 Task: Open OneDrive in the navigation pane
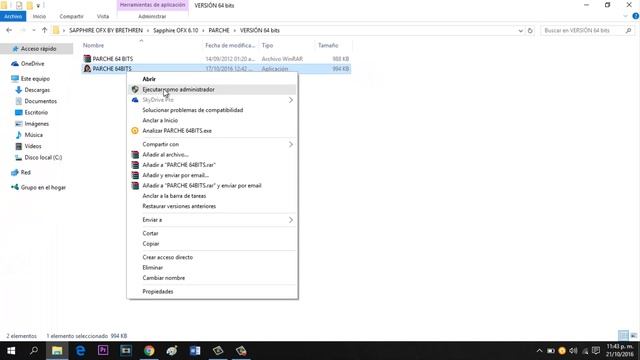[32, 64]
